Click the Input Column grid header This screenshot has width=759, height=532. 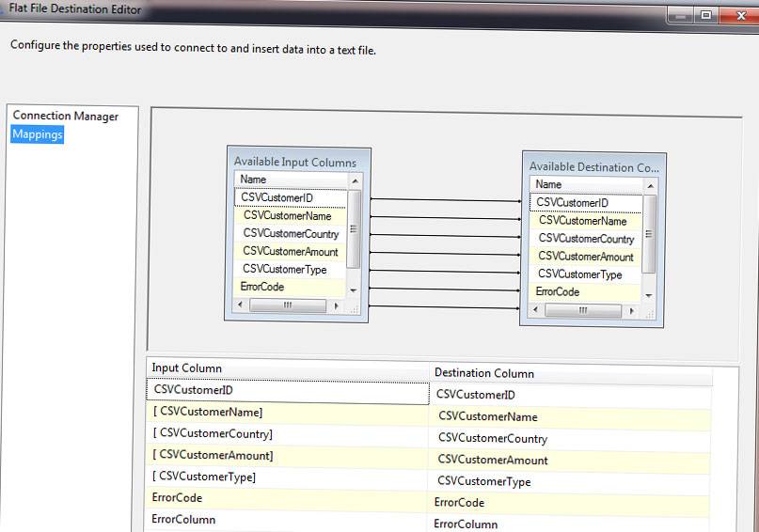(x=288, y=368)
